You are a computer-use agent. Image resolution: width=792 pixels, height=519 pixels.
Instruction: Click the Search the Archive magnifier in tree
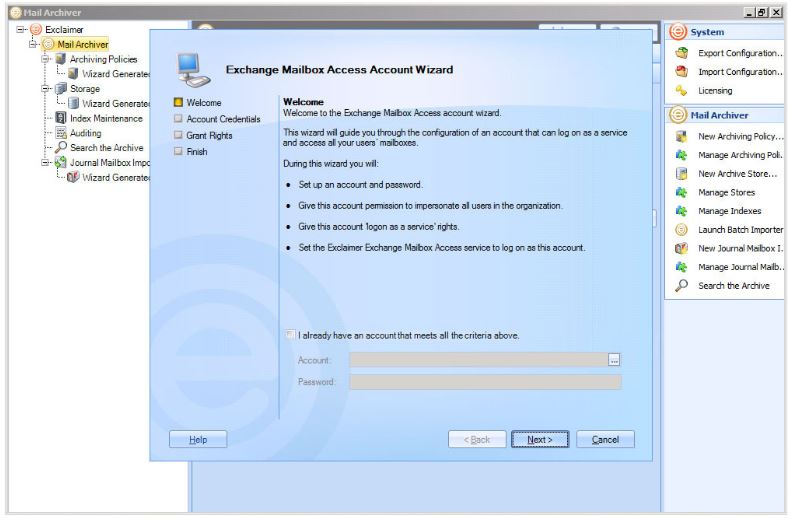click(61, 147)
